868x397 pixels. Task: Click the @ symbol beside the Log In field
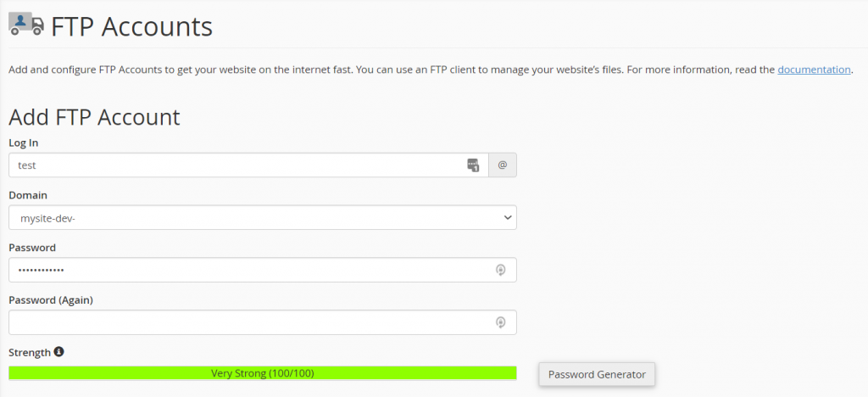click(x=502, y=165)
